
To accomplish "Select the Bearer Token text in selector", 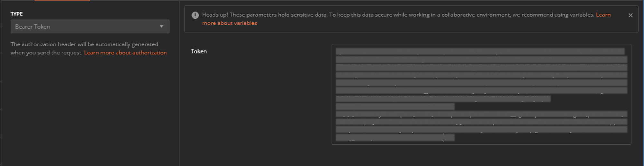I will click(x=33, y=27).
